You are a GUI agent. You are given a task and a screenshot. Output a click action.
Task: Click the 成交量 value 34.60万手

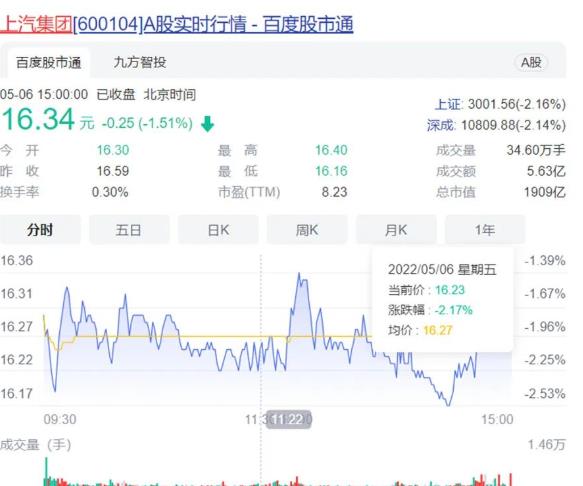(536, 150)
